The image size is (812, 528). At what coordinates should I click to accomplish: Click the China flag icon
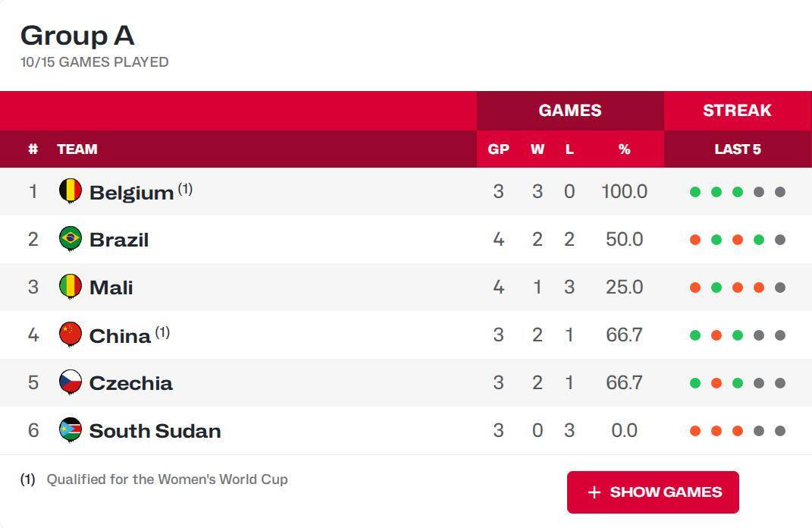[x=71, y=335]
